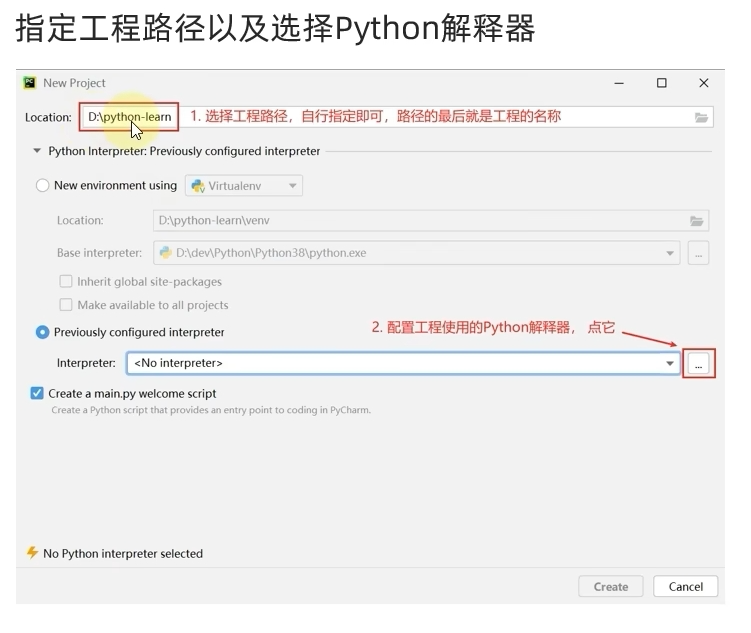751x633 pixels.
Task: Click the ... button next to Interpreter
Action: [698, 363]
